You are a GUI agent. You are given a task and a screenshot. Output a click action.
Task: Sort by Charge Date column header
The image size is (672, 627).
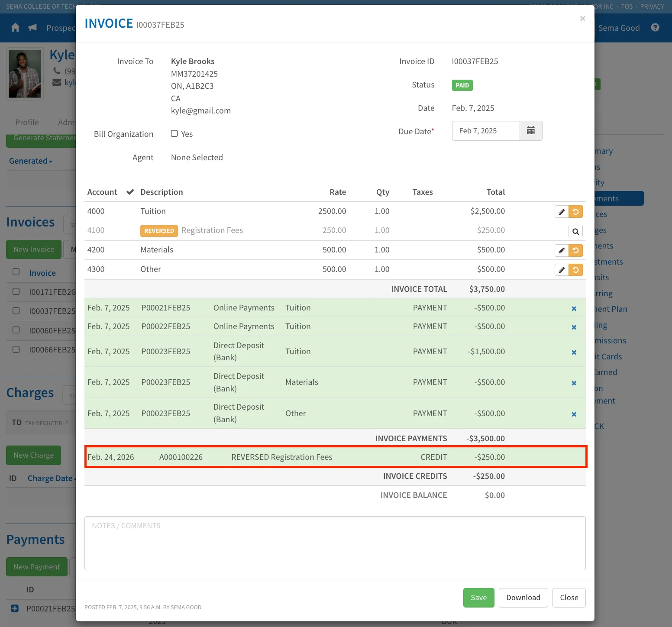click(51, 478)
